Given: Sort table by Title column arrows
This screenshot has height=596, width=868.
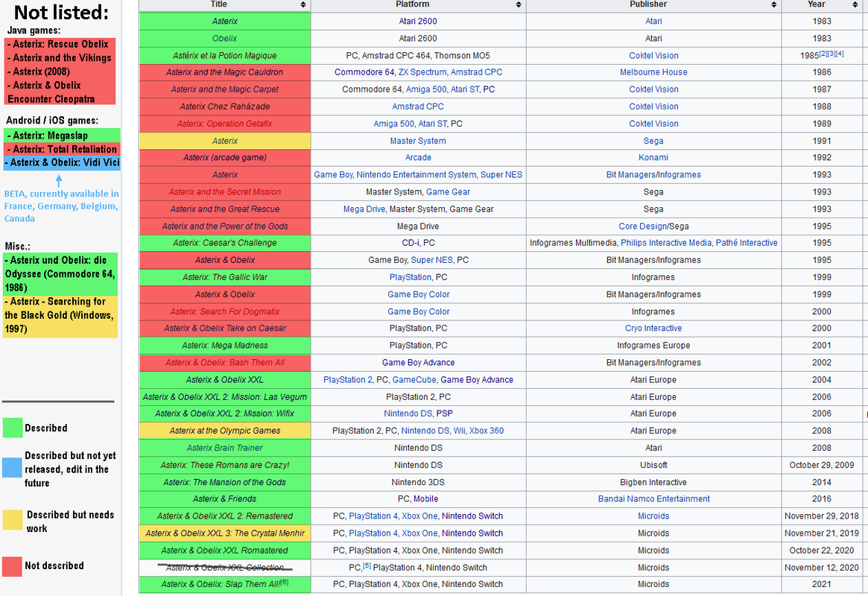Looking at the screenshot, I should pyautogui.click(x=302, y=4).
